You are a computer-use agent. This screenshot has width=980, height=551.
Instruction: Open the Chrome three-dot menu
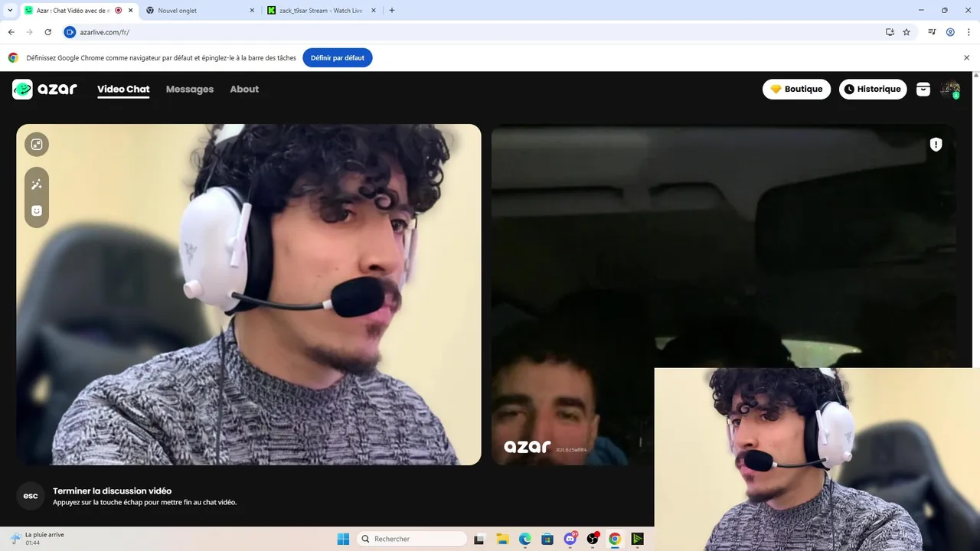pos(968,32)
